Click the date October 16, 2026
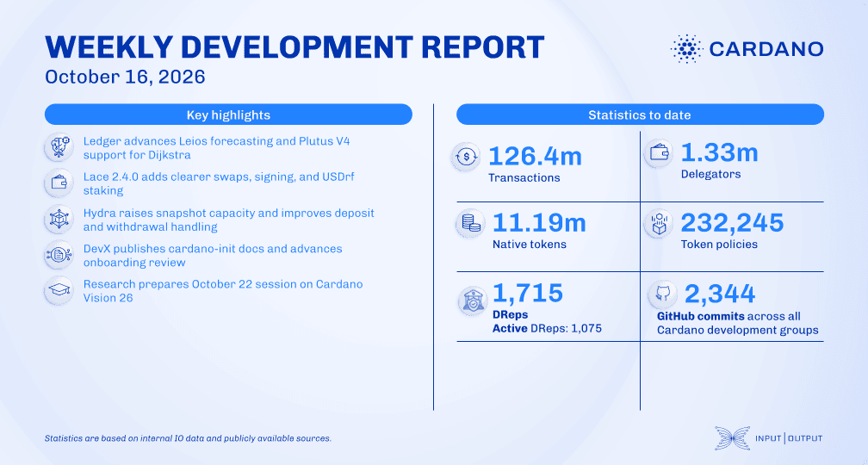868x465 pixels. (125, 77)
